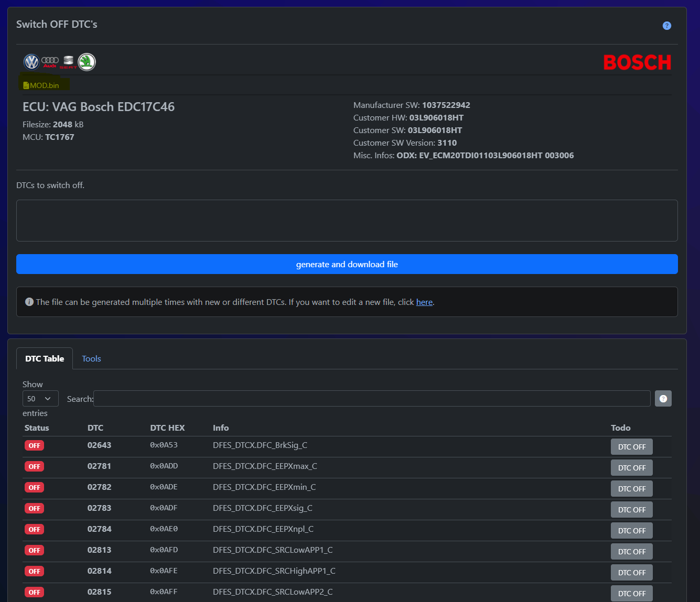
Task: Toggle OFF status badge for DTC 02782
Action: pyautogui.click(x=34, y=487)
